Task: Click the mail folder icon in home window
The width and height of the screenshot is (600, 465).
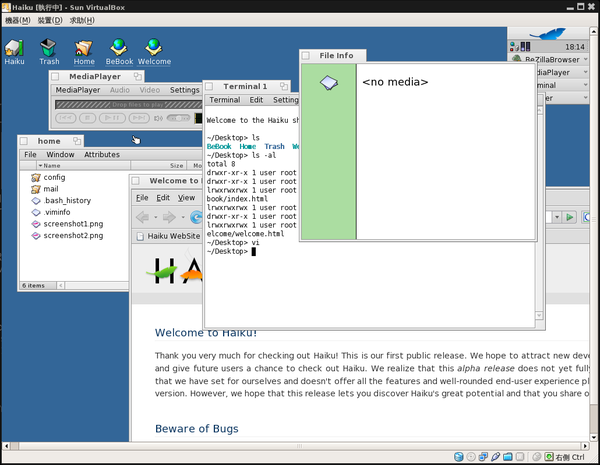Action: (36, 189)
